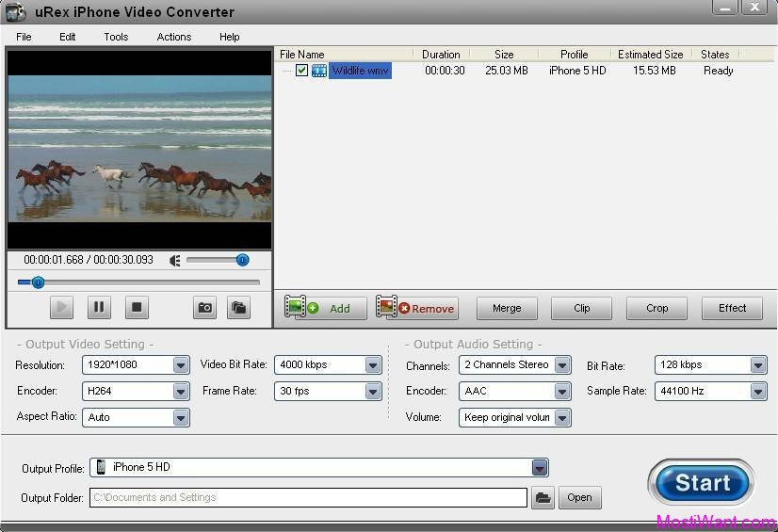The width and height of the screenshot is (778, 532).
Task: Click the Profile column header
Action: point(574,54)
